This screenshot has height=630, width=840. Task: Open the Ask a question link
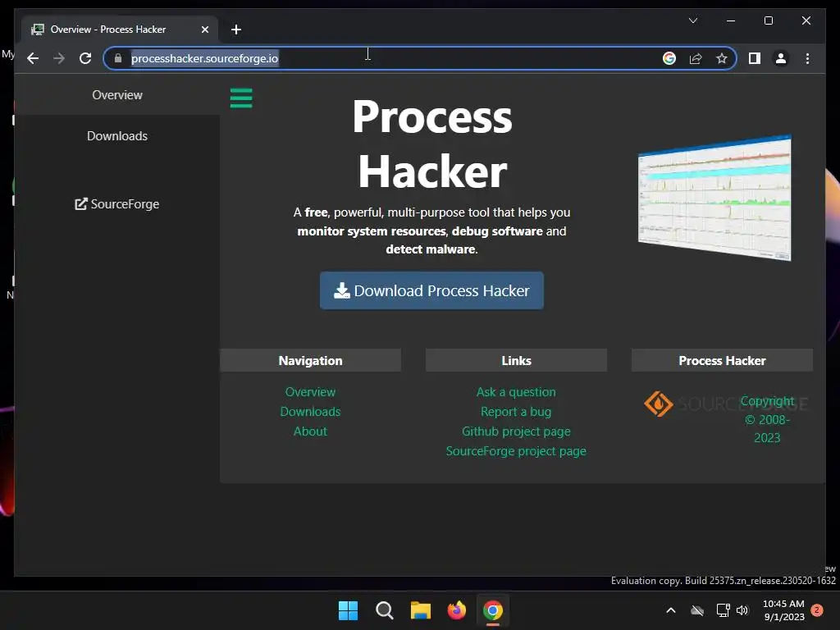click(516, 392)
